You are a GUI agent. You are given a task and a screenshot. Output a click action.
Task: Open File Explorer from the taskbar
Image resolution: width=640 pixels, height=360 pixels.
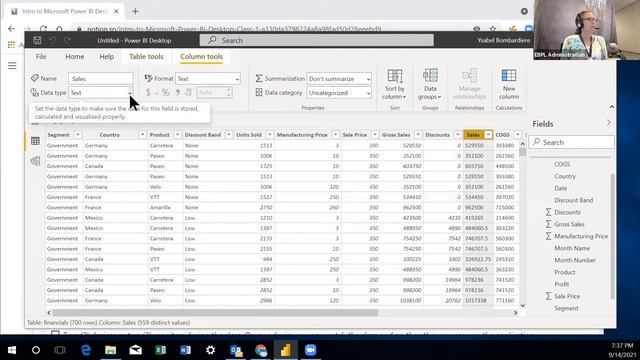click(110, 350)
